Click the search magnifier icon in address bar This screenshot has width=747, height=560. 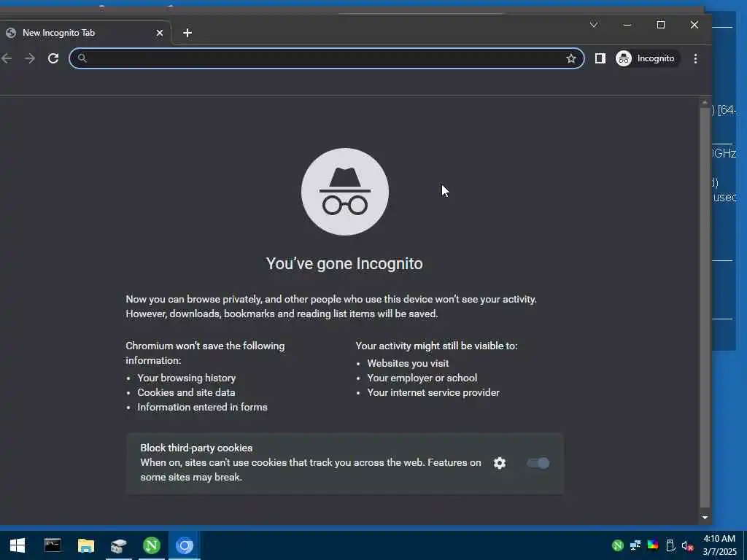click(82, 58)
